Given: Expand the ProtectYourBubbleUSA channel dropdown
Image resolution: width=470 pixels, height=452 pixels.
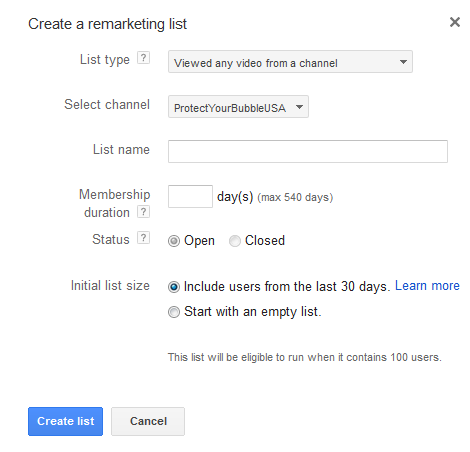Looking at the screenshot, I should pos(238,107).
